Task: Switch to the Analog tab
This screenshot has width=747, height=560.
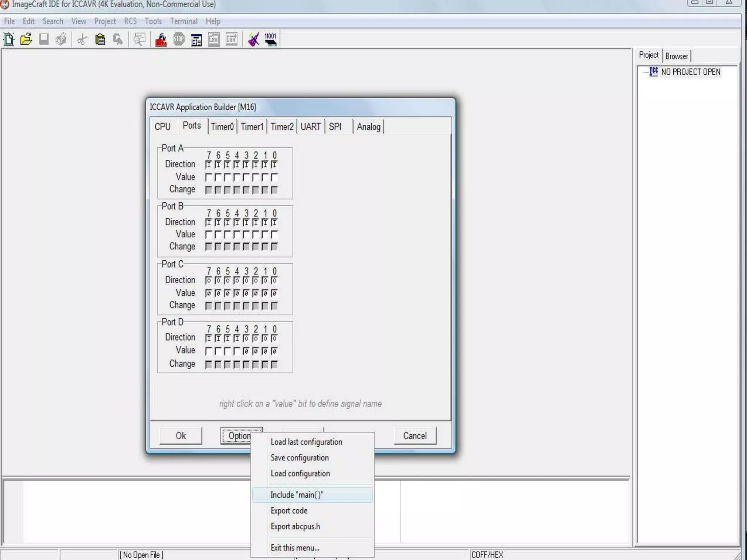Action: coord(369,127)
